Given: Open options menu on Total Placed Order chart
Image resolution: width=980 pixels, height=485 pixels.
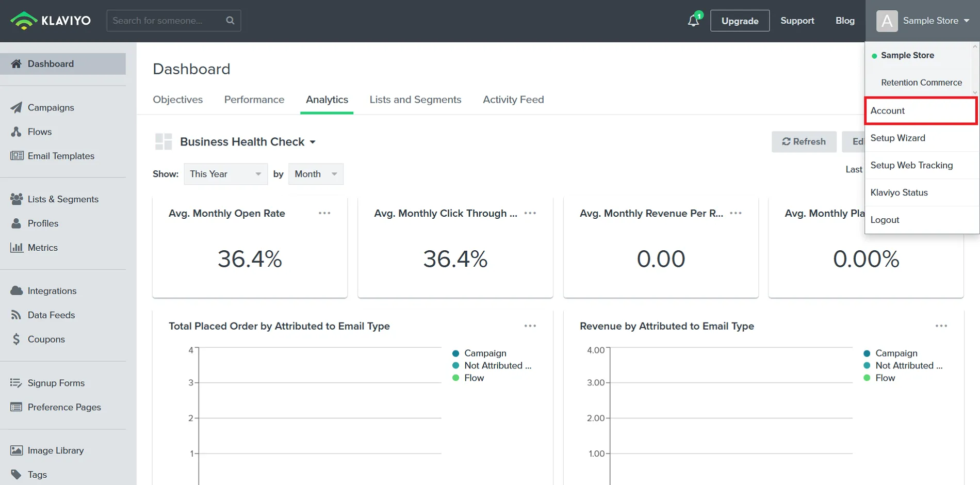Looking at the screenshot, I should [x=530, y=326].
